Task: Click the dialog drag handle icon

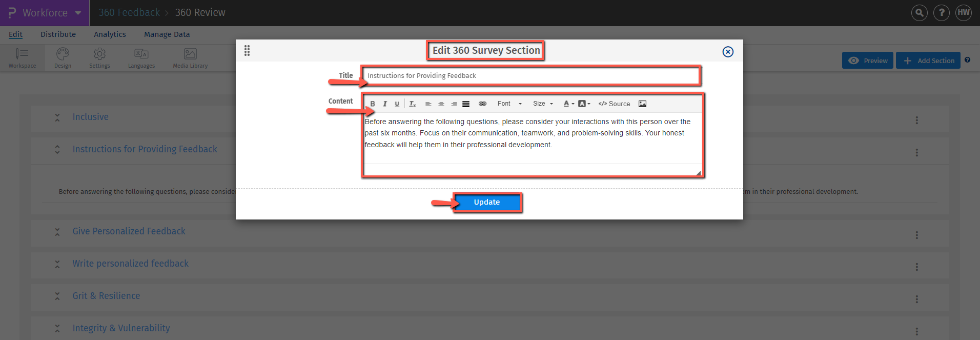Action: [x=247, y=50]
